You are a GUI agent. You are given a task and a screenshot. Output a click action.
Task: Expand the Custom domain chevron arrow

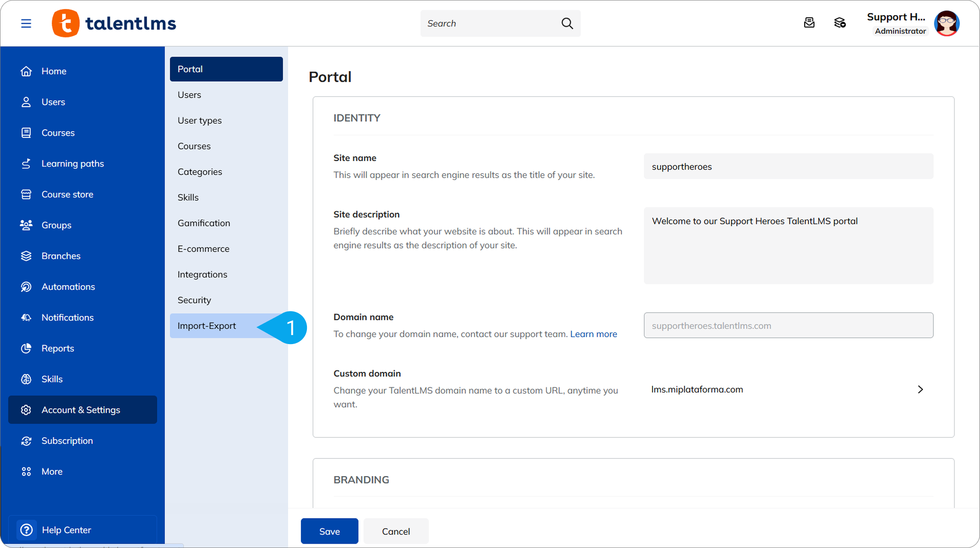[x=920, y=389]
